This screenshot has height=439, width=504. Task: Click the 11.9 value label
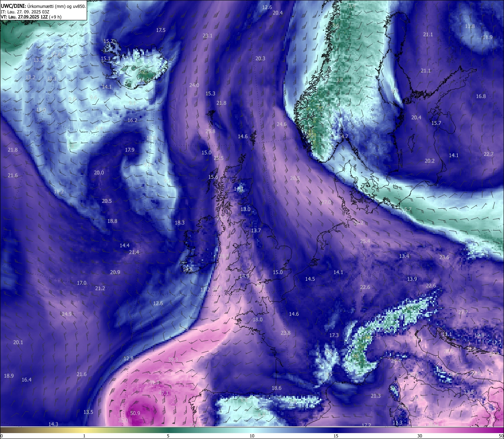pos(487,37)
